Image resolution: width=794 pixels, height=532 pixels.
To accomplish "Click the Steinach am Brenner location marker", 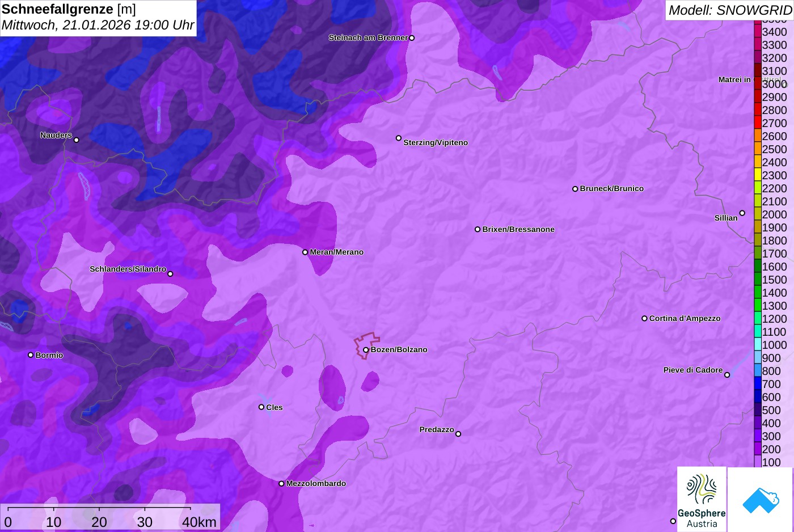I will 412,38.
